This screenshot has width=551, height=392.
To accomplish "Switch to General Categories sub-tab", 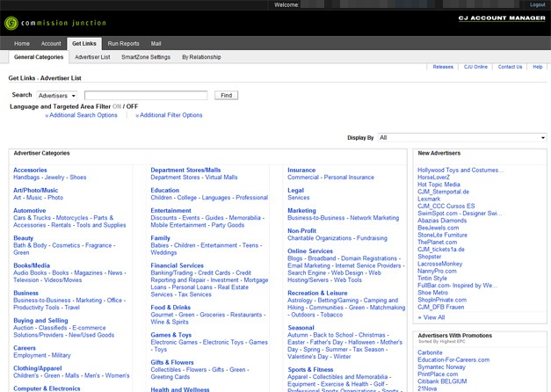I will click(x=39, y=57).
